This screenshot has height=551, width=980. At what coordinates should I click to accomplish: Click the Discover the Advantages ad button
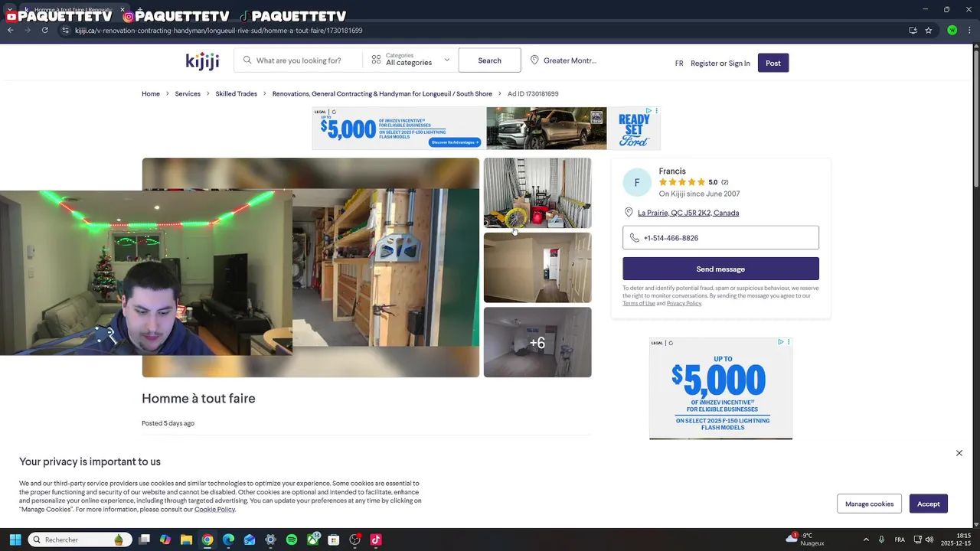[455, 142]
